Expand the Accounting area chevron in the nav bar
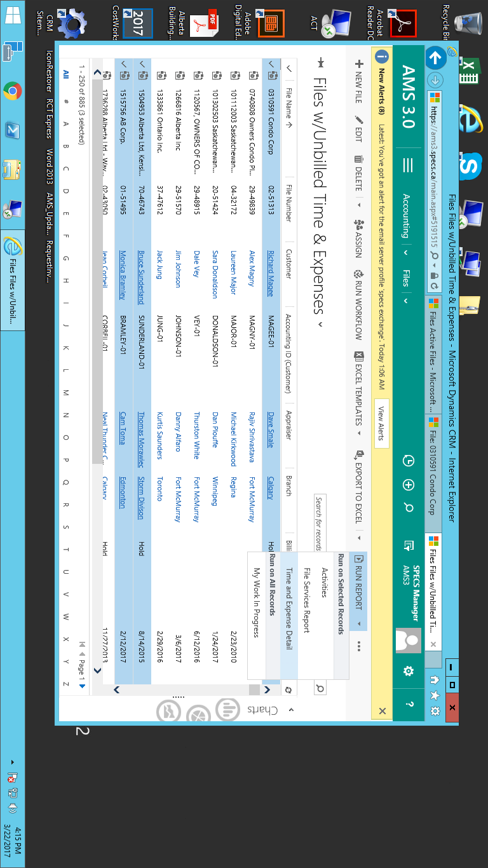Screen dimensions: 488x868 coord(405,252)
